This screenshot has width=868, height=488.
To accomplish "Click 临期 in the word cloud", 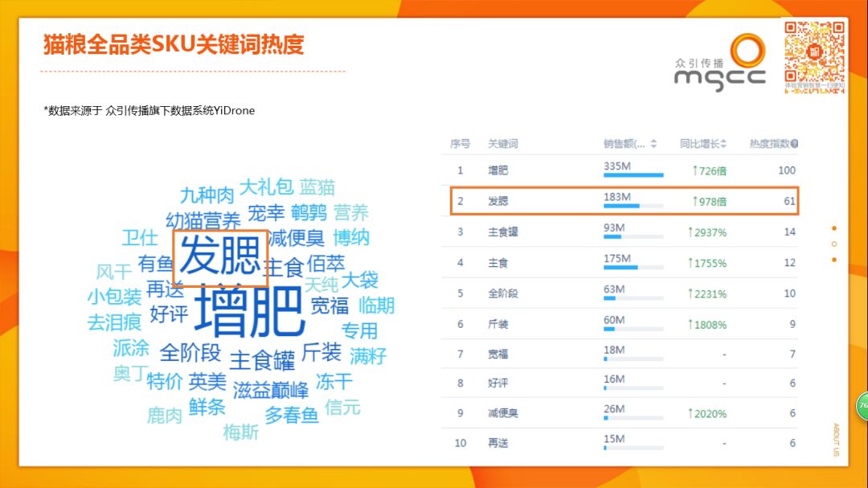I will (376, 306).
